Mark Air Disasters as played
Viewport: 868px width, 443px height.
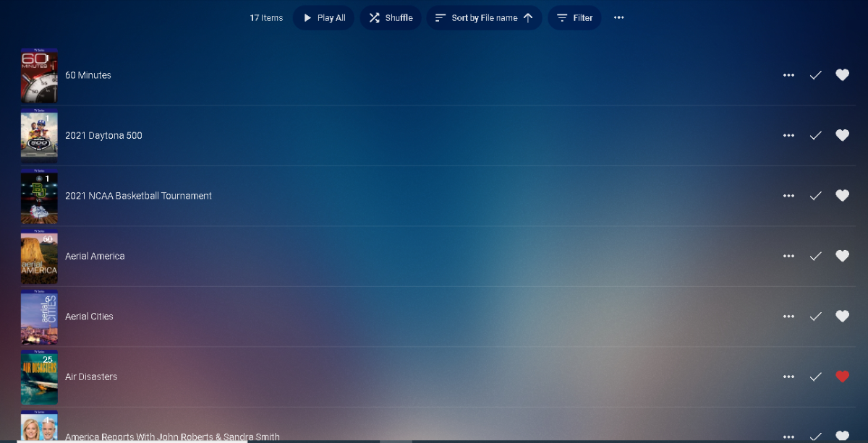click(x=815, y=377)
